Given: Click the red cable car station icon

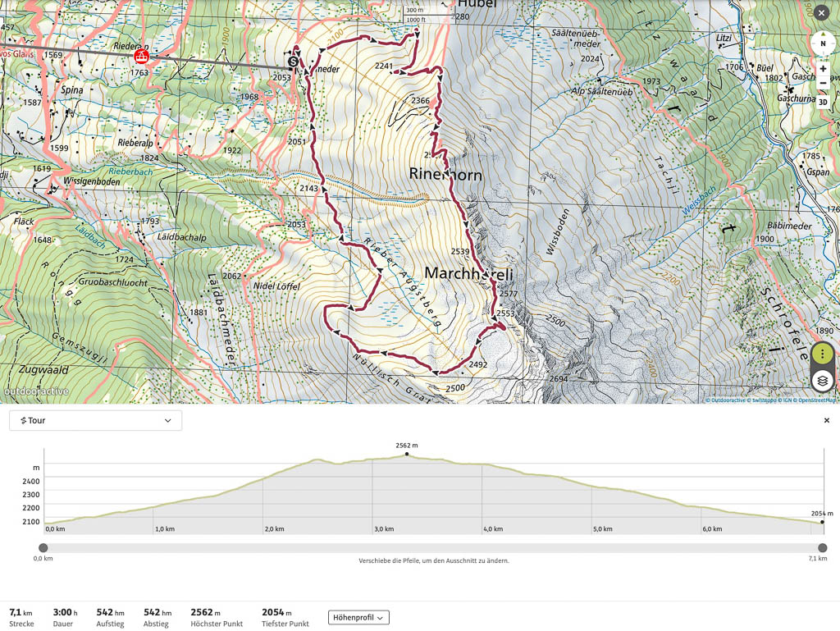Looking at the screenshot, I should (141, 56).
